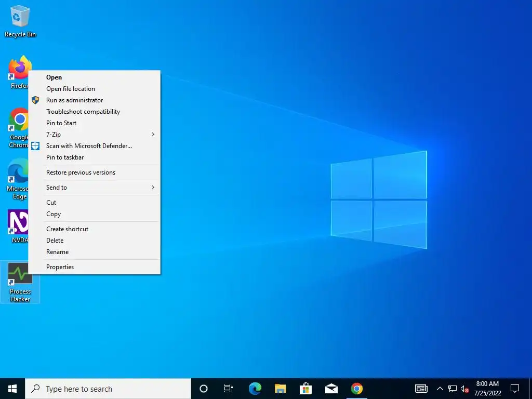Image resolution: width=532 pixels, height=399 pixels.
Task: Click the muted volume tray icon
Action: 465,389
